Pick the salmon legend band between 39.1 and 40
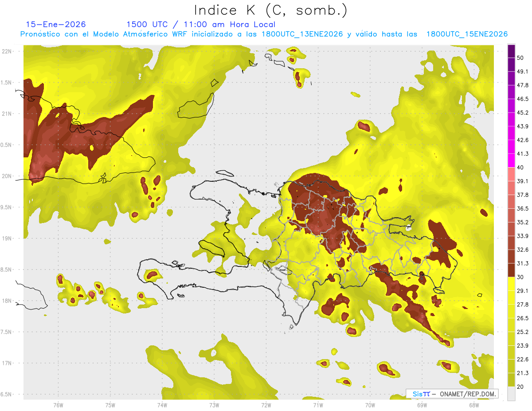Screen dimensions: 532x411 point(511,174)
